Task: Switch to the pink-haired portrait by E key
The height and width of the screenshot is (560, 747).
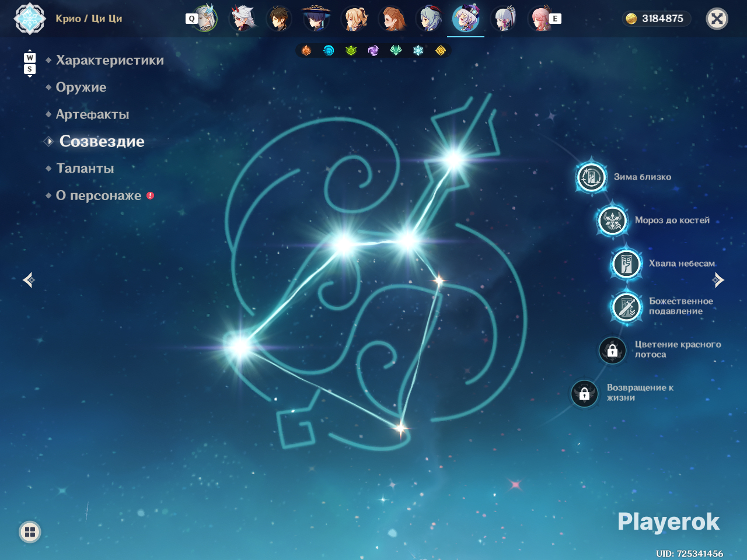Action: coord(540,18)
